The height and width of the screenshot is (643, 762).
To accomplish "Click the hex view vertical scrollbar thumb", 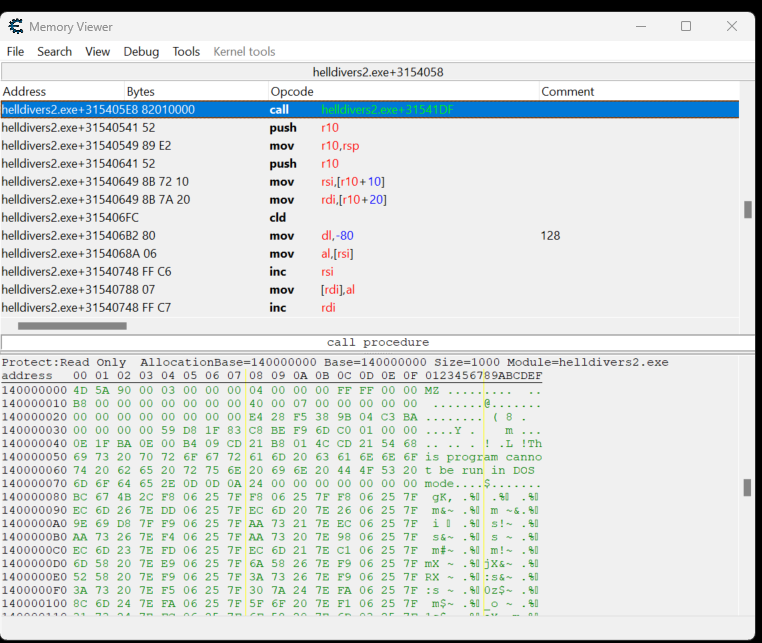I will click(747, 487).
